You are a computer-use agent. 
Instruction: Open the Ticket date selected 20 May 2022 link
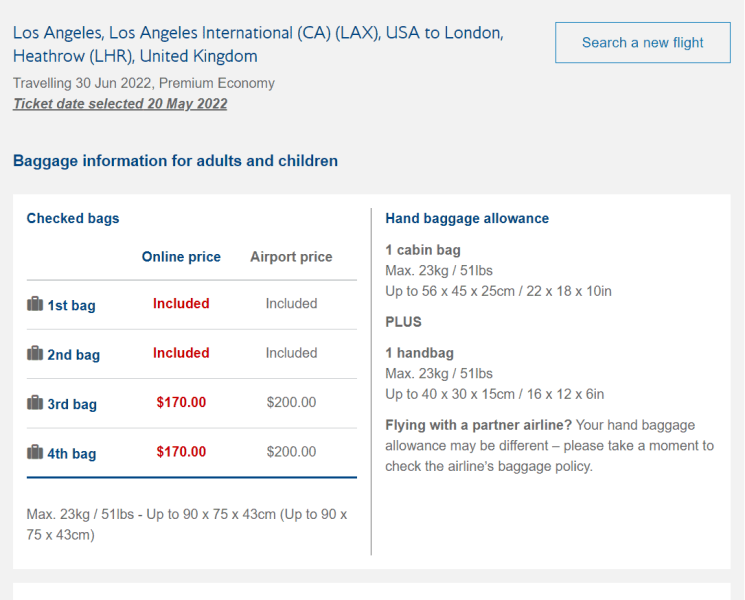[x=120, y=104]
